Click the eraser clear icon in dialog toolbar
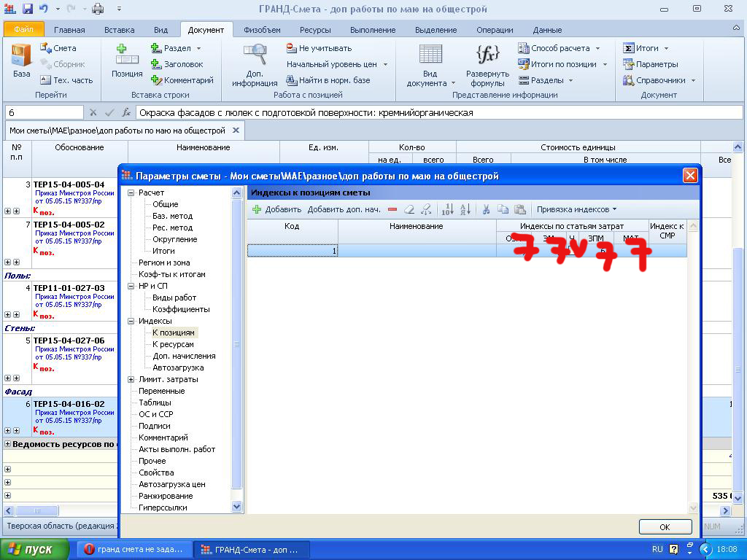This screenshot has height=560, width=747. click(x=409, y=209)
